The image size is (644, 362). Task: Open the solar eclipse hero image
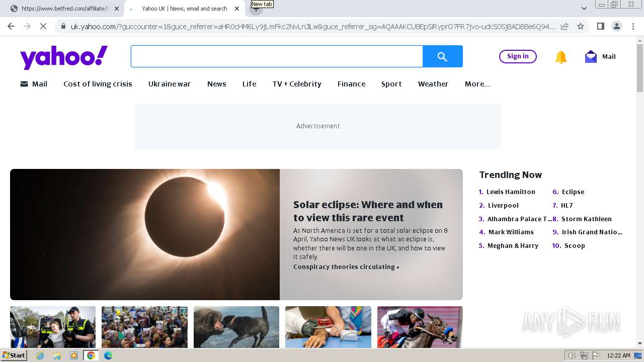(x=145, y=234)
